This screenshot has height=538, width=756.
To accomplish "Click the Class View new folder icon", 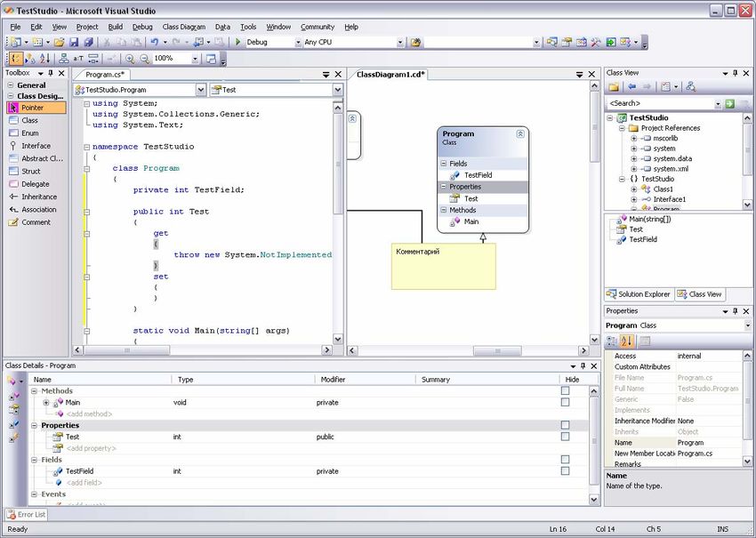I will [614, 87].
